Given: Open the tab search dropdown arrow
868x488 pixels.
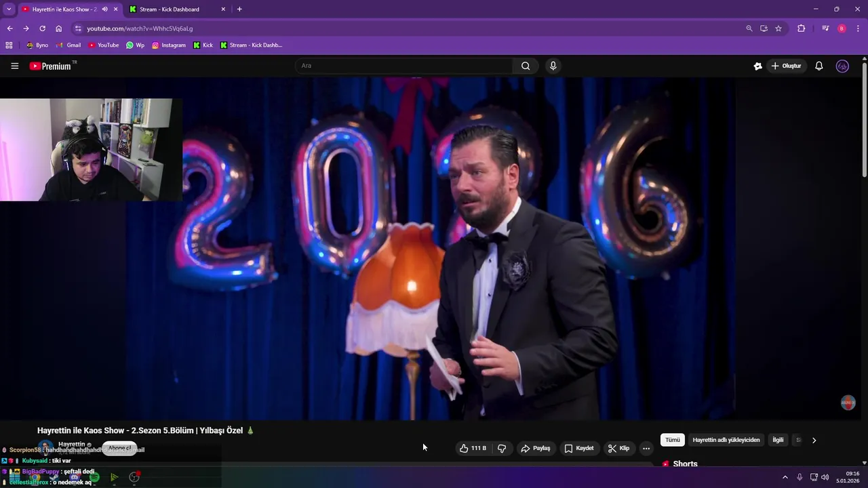Looking at the screenshot, I should (x=9, y=9).
